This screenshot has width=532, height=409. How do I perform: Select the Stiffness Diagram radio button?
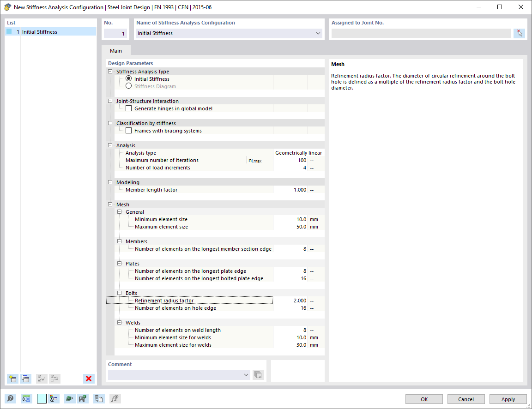coord(128,86)
